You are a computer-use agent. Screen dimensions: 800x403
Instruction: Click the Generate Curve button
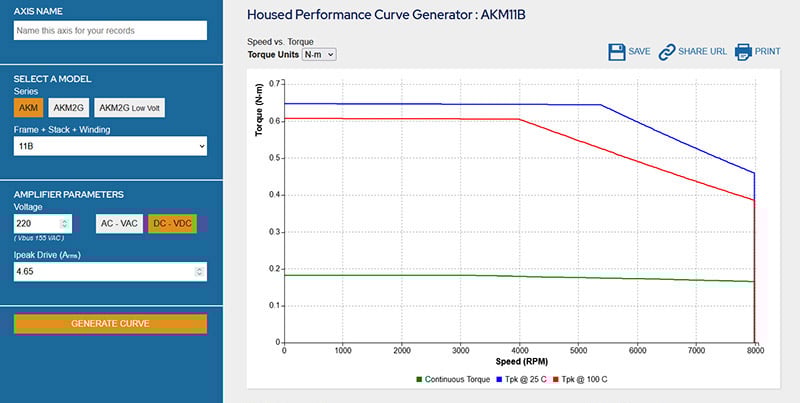(110, 324)
